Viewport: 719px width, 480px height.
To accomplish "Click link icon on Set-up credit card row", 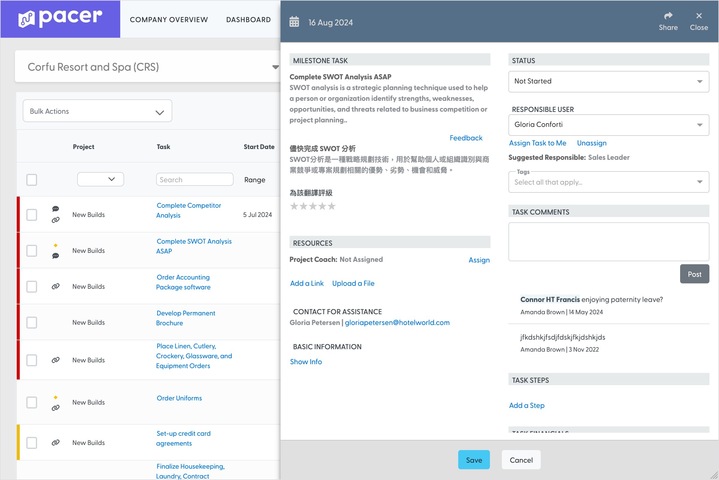I will [x=55, y=442].
